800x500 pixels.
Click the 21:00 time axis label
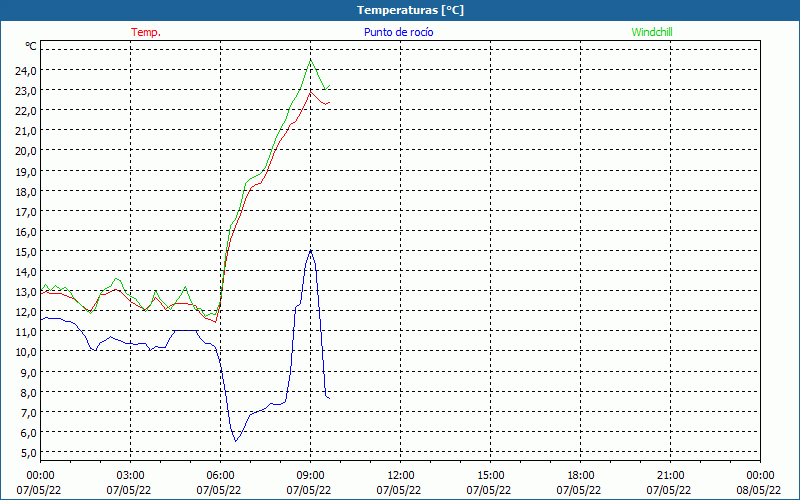pos(670,476)
